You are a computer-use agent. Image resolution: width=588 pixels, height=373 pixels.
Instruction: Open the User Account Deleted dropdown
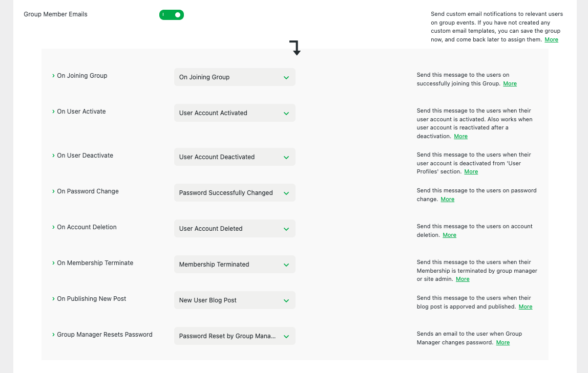pyautogui.click(x=235, y=229)
